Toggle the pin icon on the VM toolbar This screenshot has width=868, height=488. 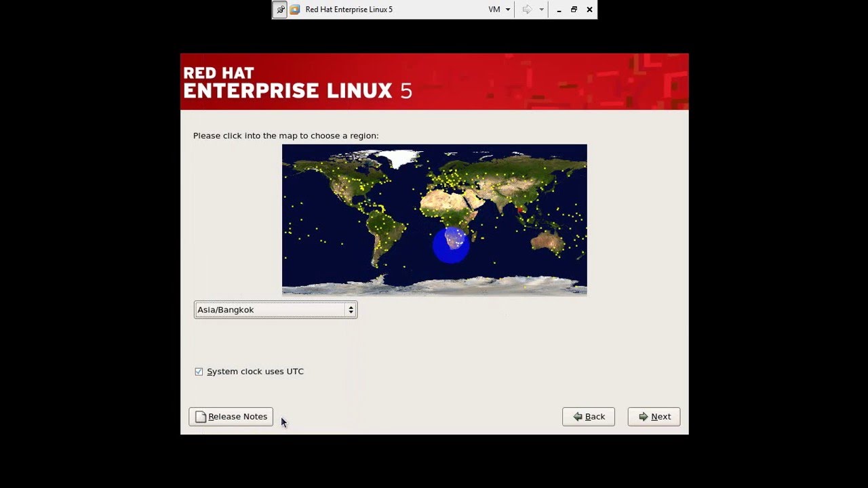[280, 9]
